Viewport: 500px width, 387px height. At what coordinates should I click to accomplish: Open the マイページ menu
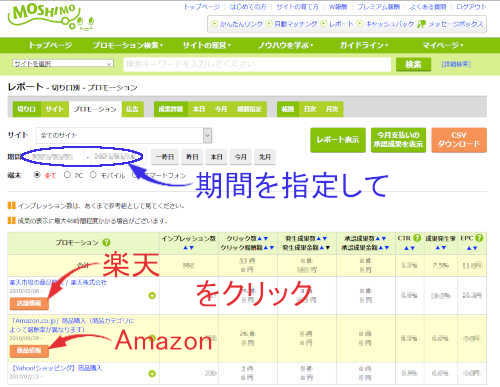tap(442, 45)
